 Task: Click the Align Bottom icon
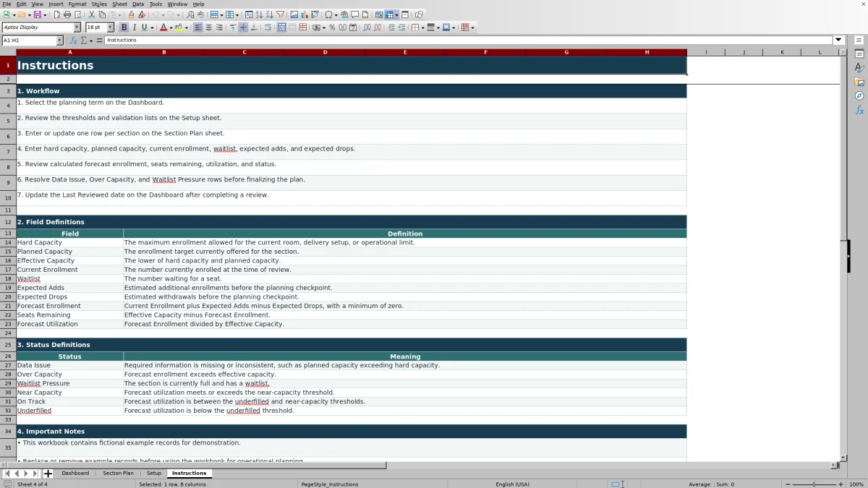pos(254,27)
